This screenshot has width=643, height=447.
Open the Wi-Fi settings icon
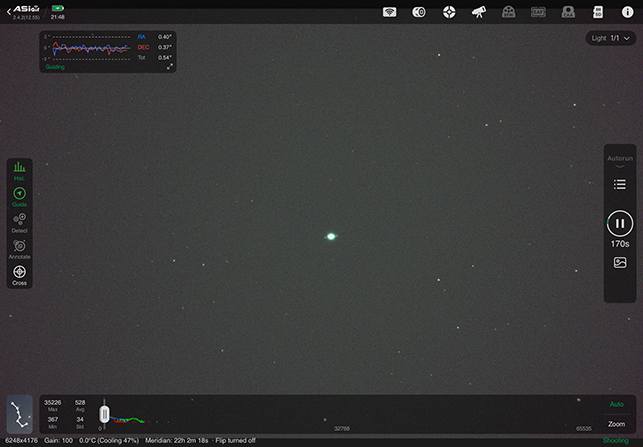click(x=390, y=12)
